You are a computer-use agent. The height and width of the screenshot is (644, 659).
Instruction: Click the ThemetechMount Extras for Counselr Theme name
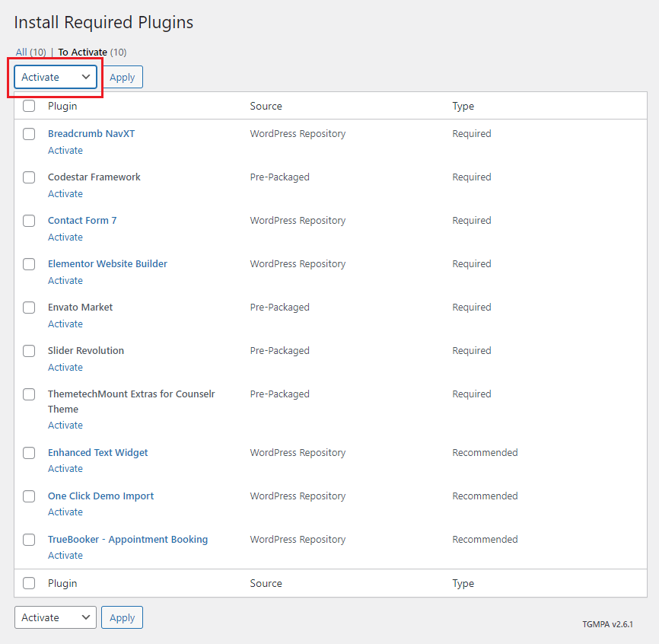131,401
